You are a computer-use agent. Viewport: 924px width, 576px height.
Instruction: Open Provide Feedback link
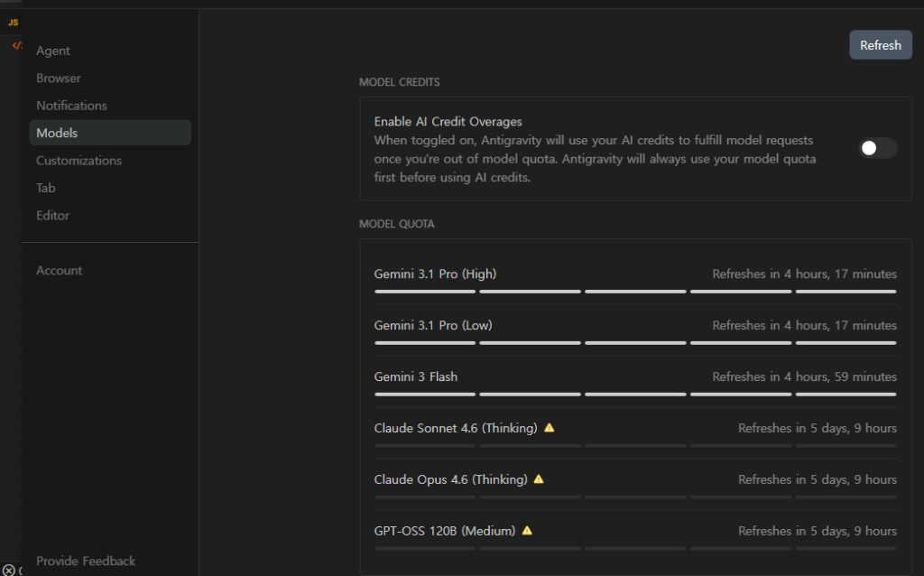[86, 561]
